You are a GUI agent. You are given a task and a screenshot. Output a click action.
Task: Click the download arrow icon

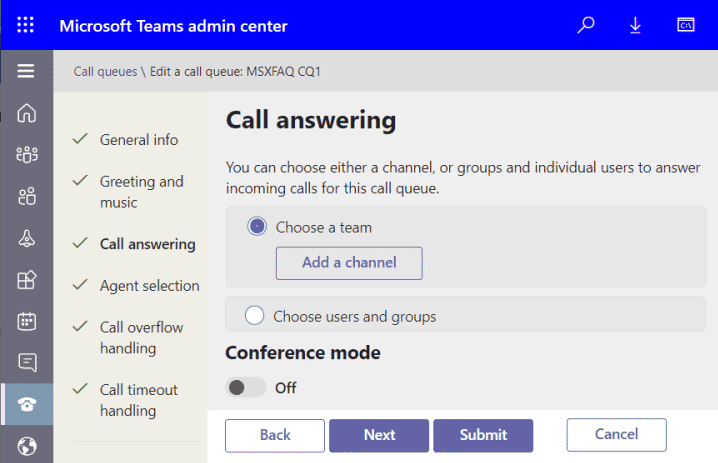[x=635, y=25]
